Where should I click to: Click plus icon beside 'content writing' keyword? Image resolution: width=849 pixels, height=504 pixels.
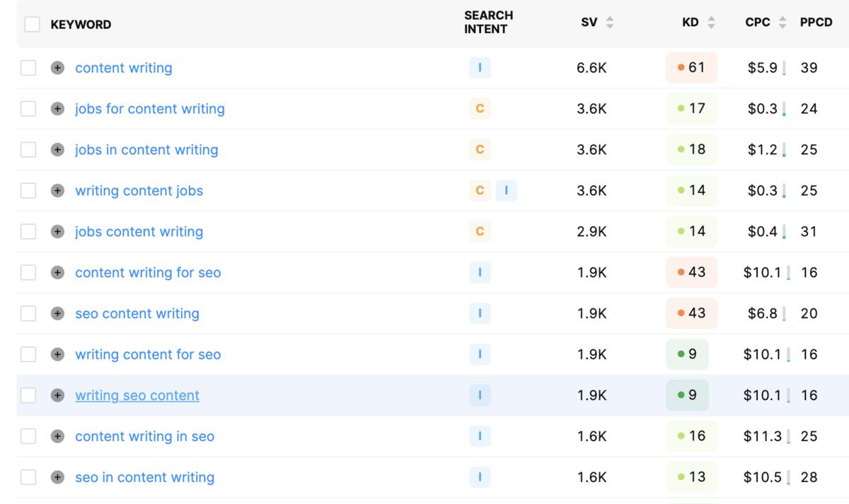click(x=58, y=68)
